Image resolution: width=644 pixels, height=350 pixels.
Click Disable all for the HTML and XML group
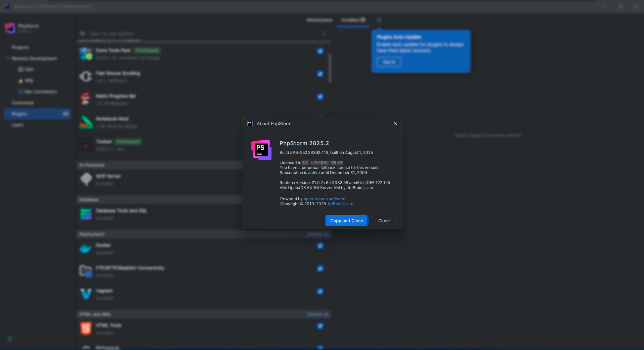coord(317,314)
